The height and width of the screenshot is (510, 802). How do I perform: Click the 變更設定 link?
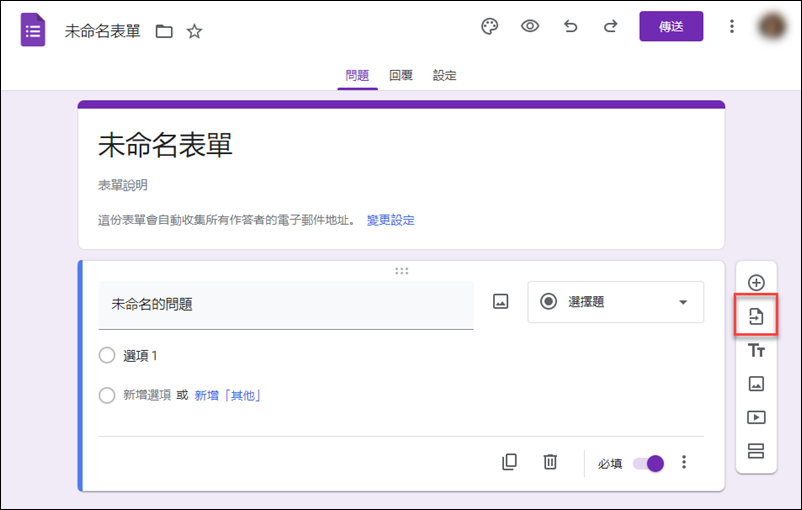391,220
